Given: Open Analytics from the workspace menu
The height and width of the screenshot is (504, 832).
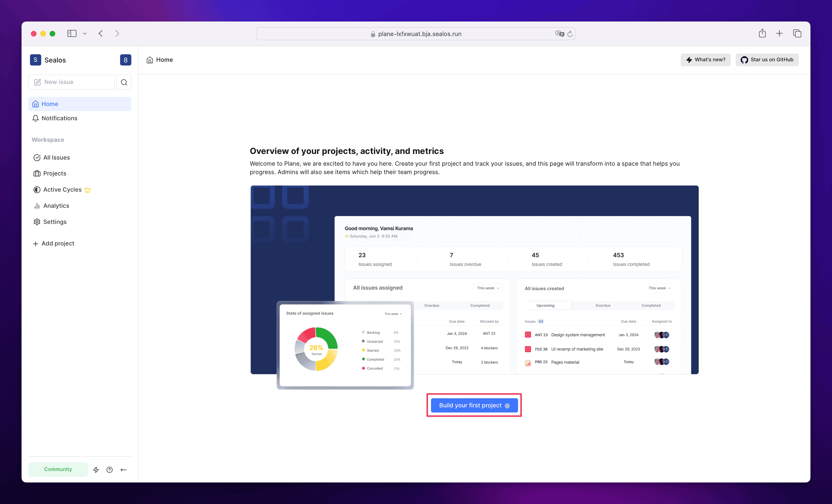Looking at the screenshot, I should 56,206.
